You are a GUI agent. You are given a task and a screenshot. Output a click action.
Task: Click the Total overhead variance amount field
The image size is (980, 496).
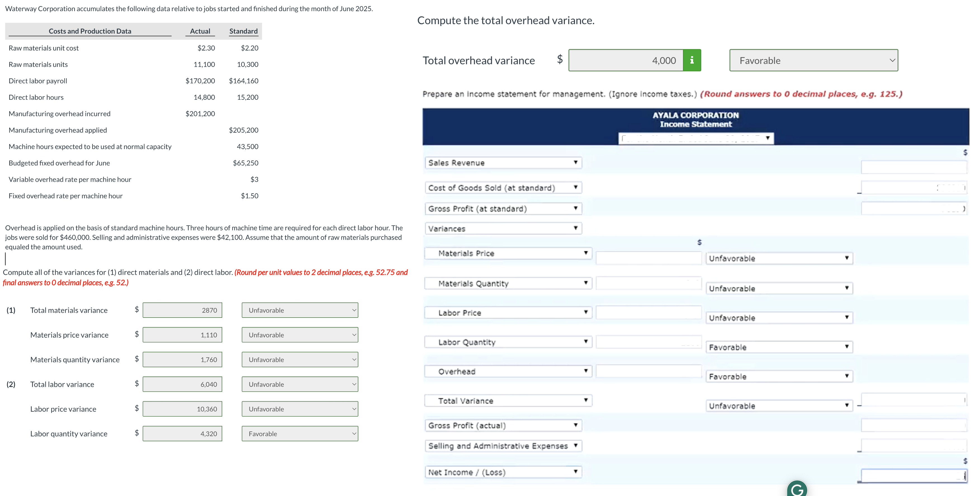626,60
